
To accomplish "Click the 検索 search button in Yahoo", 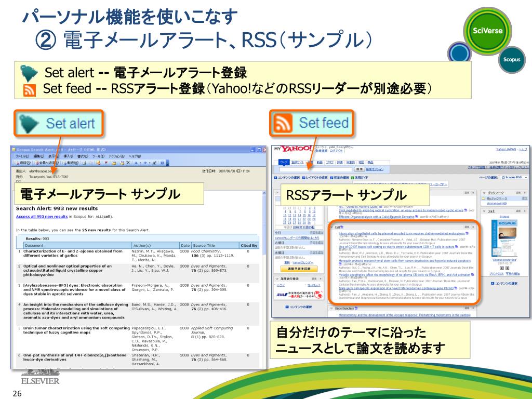I will (x=359, y=169).
